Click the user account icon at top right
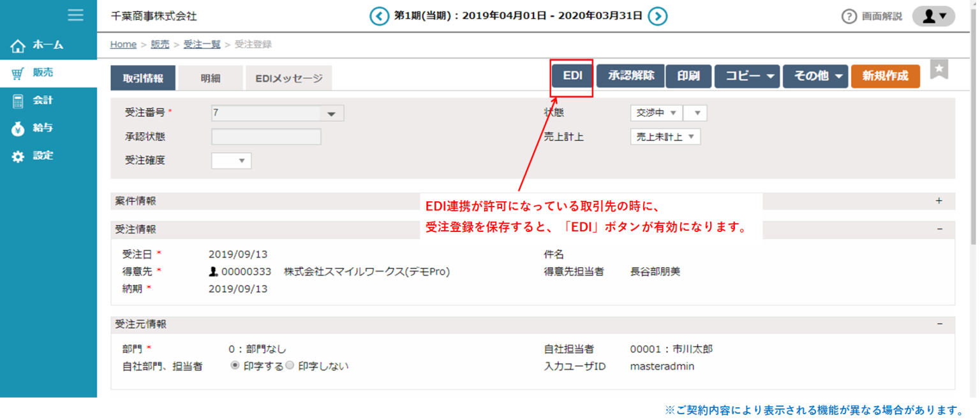The width and height of the screenshot is (980, 420). 933,15
